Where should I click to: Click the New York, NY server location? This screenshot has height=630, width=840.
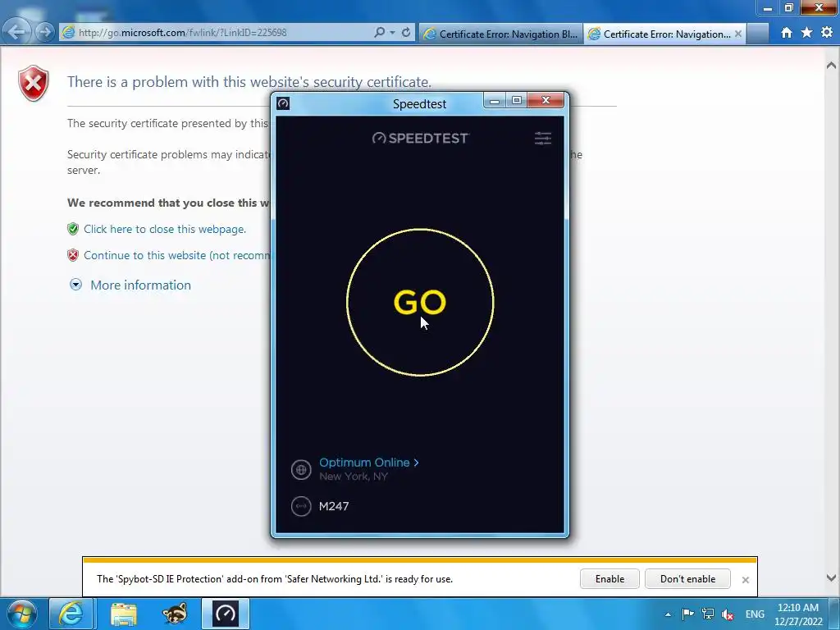tap(353, 477)
